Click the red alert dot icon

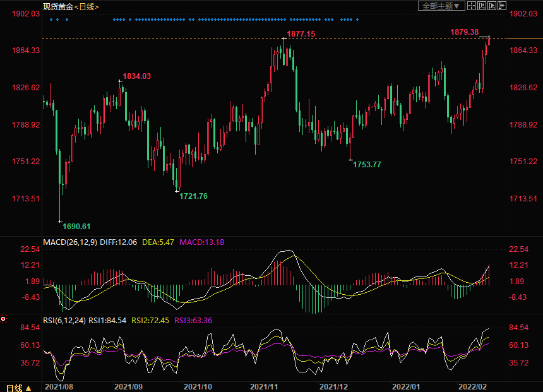[4, 319]
